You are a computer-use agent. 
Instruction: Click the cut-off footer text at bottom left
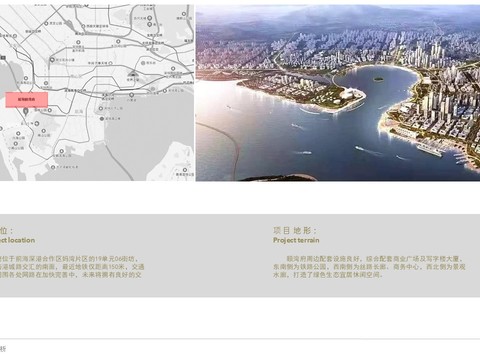pos(3,349)
